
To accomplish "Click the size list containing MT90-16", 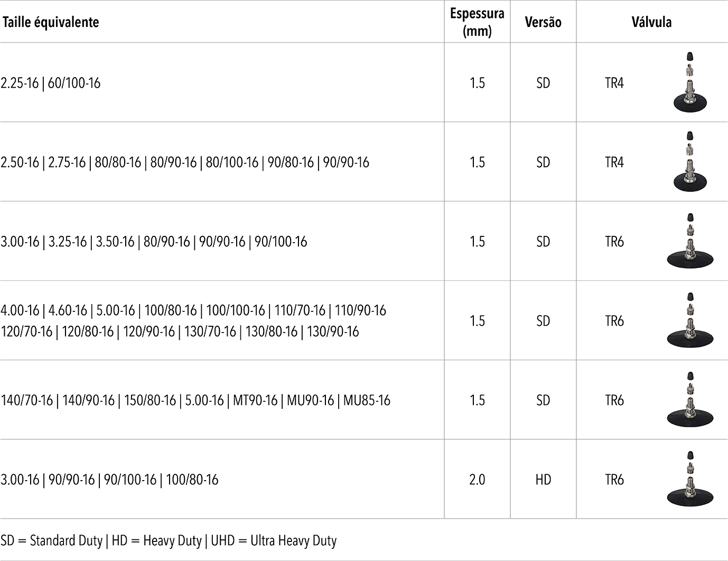I will (x=195, y=400).
